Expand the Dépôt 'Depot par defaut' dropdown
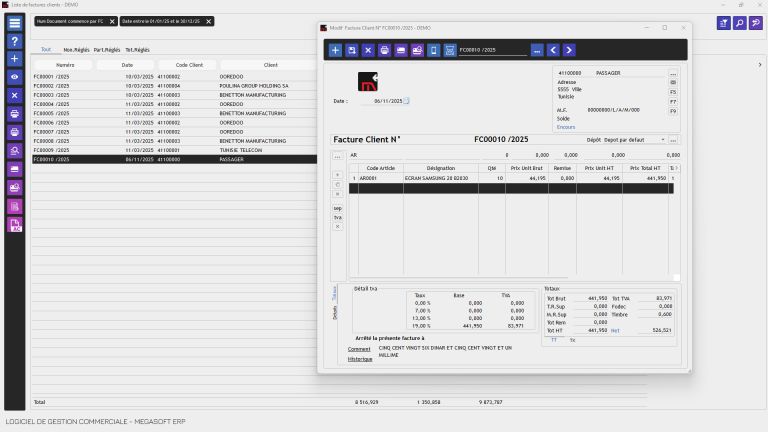This screenshot has width=768, height=432. point(663,140)
